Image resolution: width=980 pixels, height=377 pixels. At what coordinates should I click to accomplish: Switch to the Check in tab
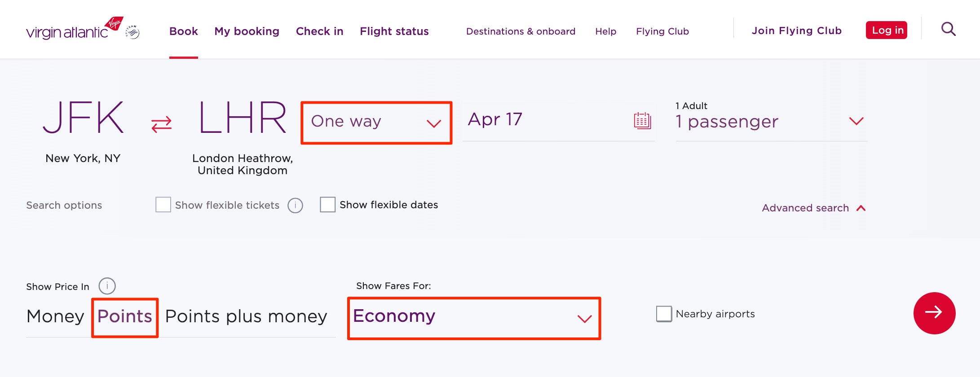319,31
